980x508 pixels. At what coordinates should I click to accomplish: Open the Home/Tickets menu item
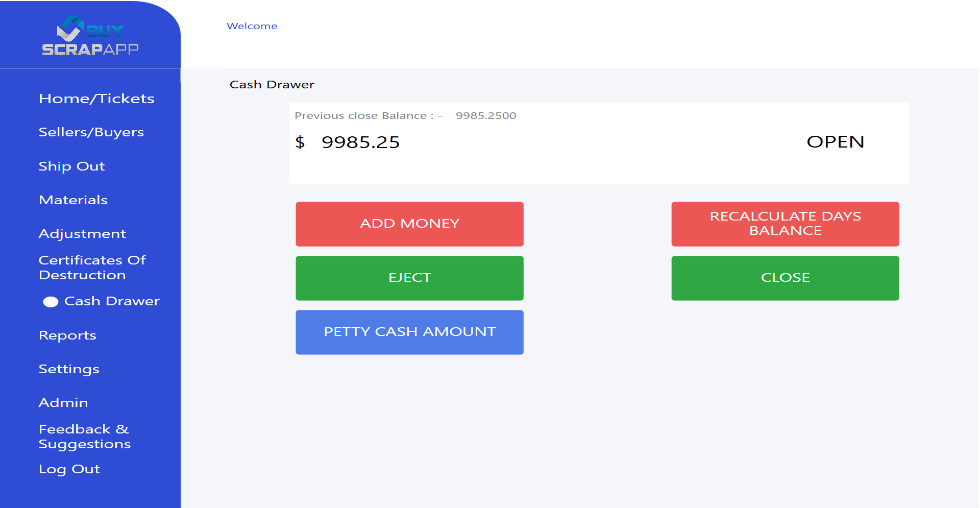(x=96, y=99)
